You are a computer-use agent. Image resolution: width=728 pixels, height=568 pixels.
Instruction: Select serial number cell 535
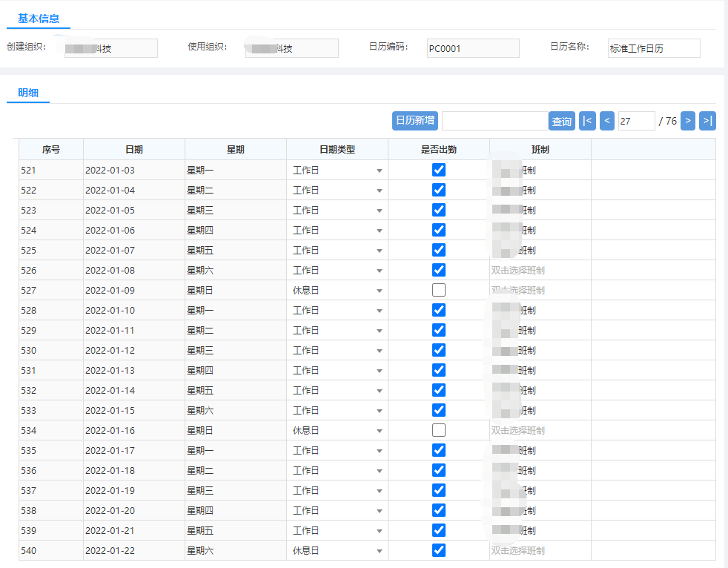(x=51, y=451)
